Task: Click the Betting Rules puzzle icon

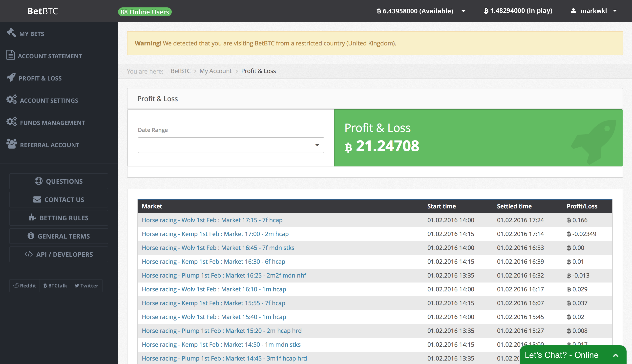Action: [32, 217]
